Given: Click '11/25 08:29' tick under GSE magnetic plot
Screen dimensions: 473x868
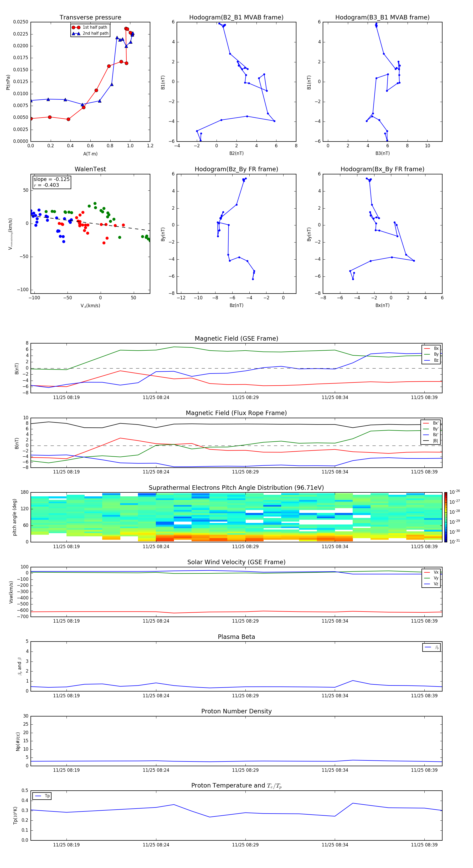Looking at the screenshot, I should point(245,398).
